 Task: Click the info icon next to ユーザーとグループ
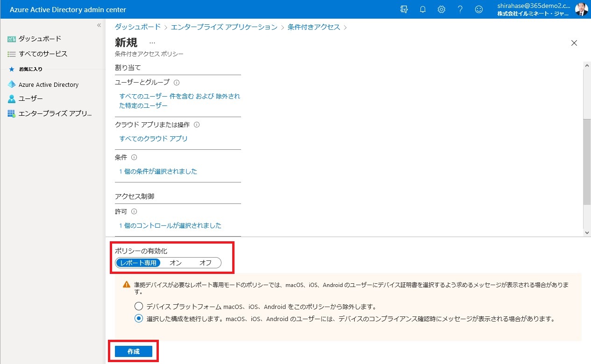(177, 83)
